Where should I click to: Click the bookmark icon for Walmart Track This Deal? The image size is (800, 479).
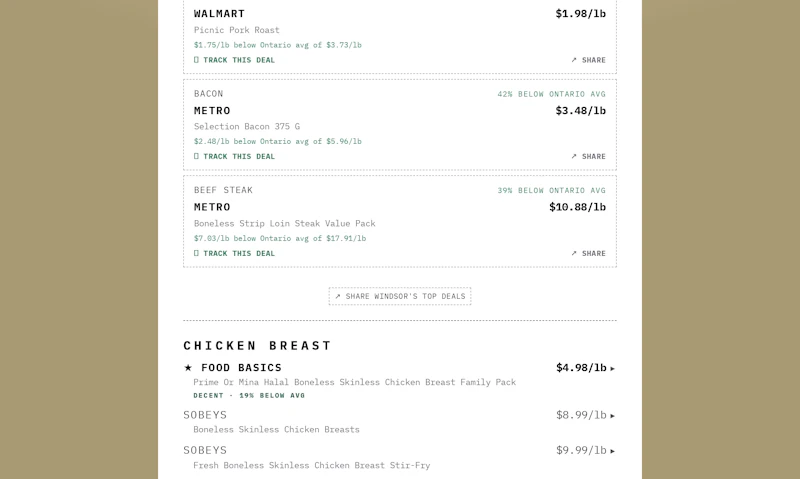tap(196, 60)
